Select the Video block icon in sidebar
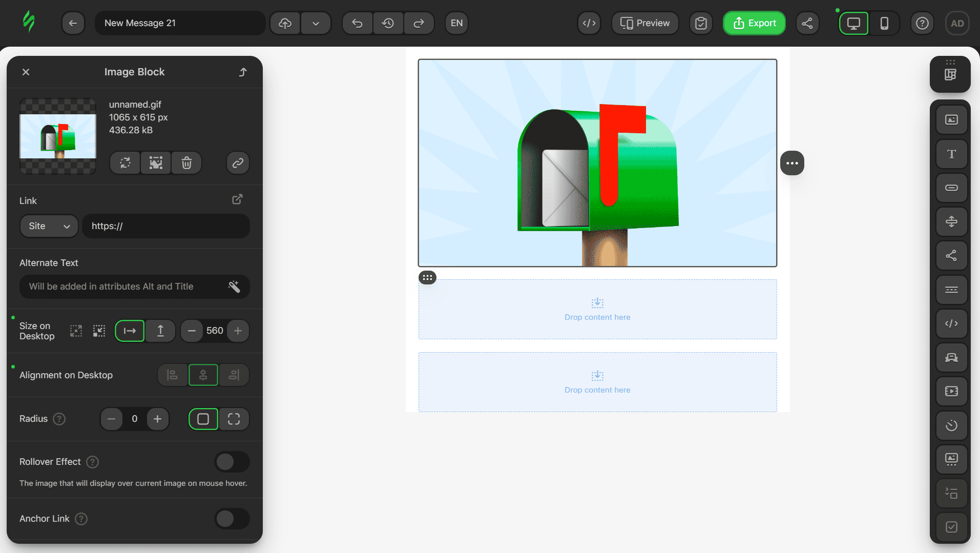The width and height of the screenshot is (980, 553). pyautogui.click(x=951, y=391)
